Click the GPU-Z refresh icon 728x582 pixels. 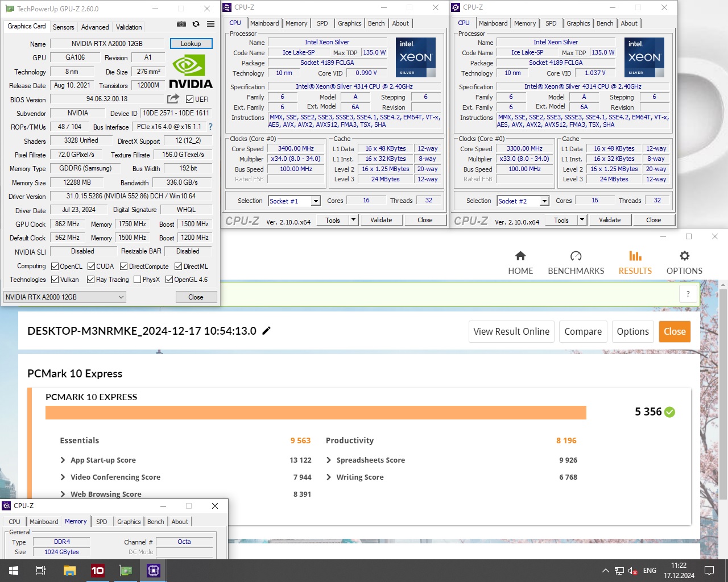pos(196,24)
